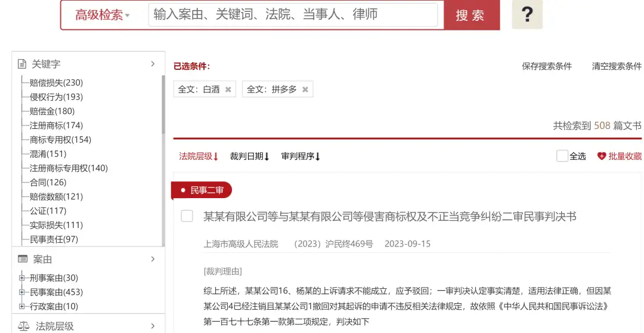Filter by keyword 赔偿金(180)
This screenshot has height=333, width=644.
(x=52, y=111)
